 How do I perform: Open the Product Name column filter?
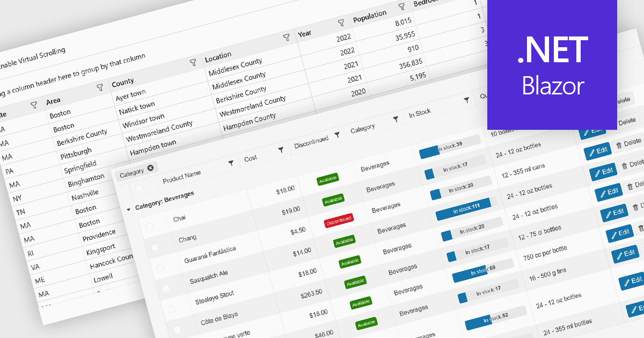tap(231, 163)
